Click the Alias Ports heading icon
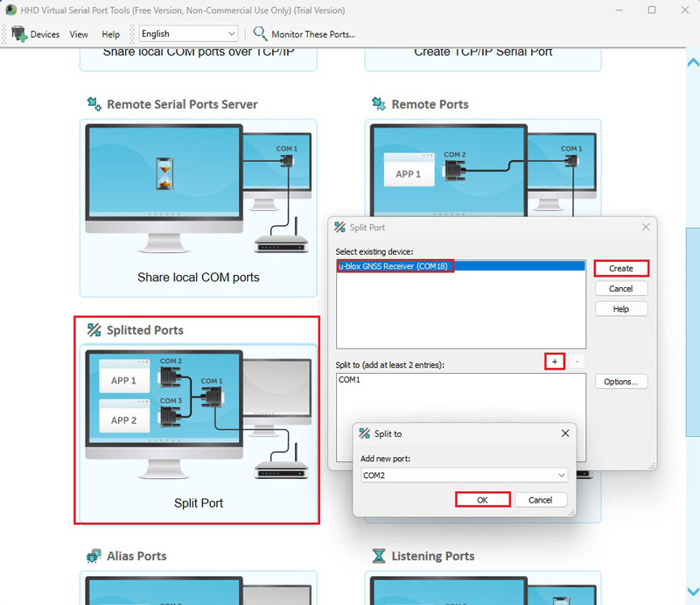Image resolution: width=700 pixels, height=605 pixels. pyautogui.click(x=94, y=556)
